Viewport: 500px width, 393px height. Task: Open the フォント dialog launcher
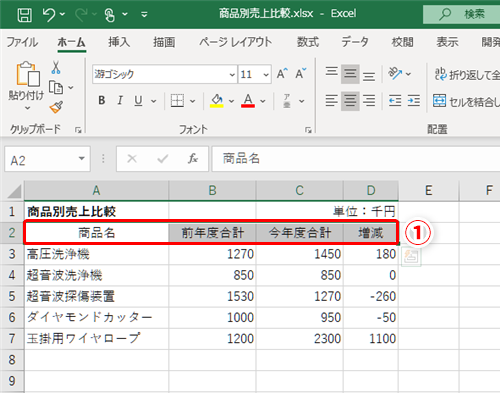[308, 130]
